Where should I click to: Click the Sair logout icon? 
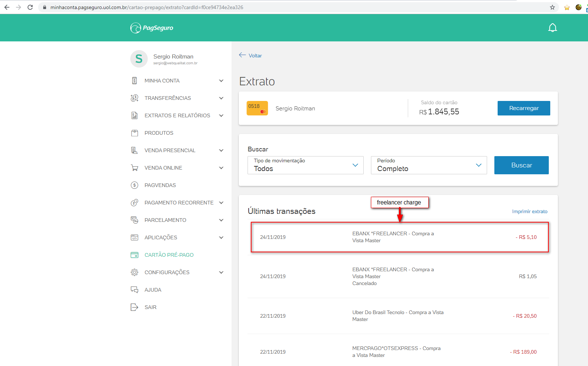(x=135, y=307)
